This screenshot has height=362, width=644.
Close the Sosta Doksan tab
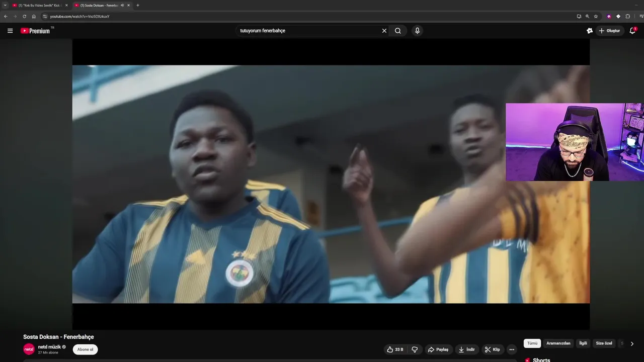click(128, 5)
